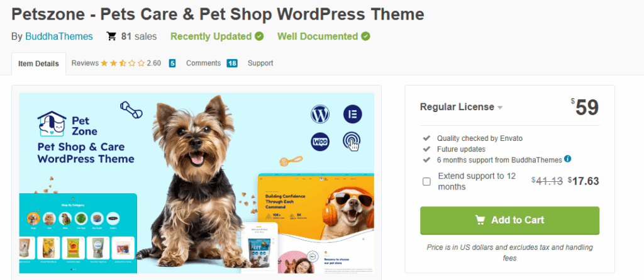Click the green Recently Updated checkmark badge
Image resolution: width=644 pixels, height=280 pixels.
[x=259, y=36]
